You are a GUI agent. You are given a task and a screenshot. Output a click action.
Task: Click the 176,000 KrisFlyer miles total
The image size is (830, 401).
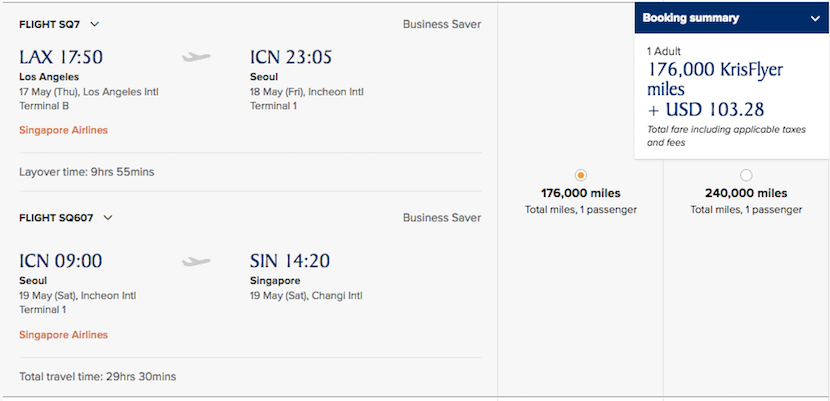[x=714, y=79]
